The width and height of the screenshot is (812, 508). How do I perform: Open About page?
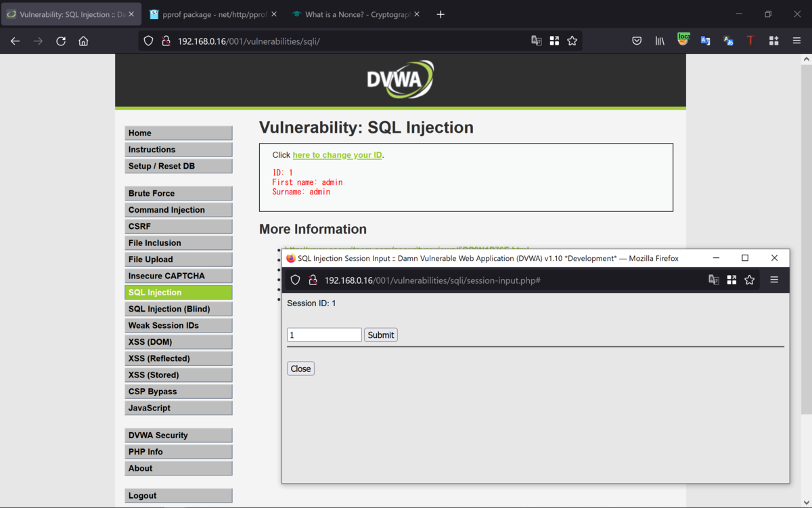(179, 468)
